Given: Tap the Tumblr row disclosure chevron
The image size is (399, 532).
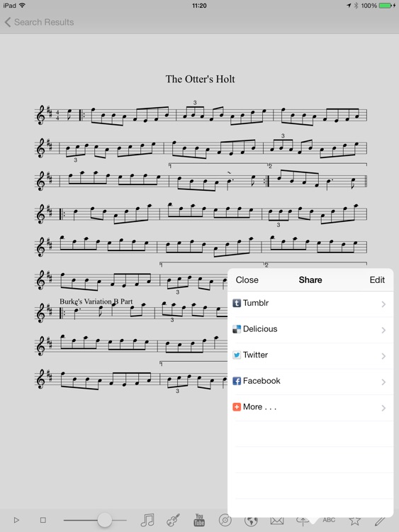Looking at the screenshot, I should (383, 304).
